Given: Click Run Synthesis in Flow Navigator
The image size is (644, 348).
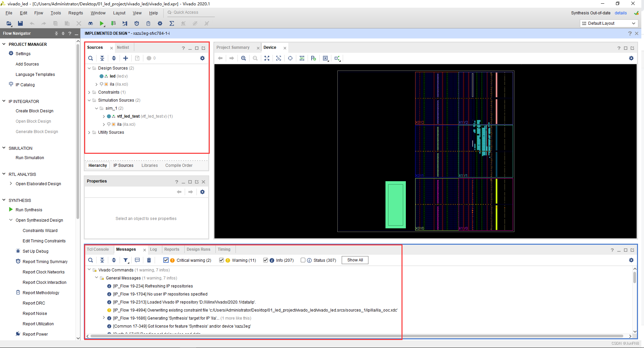Looking at the screenshot, I should [x=29, y=210].
